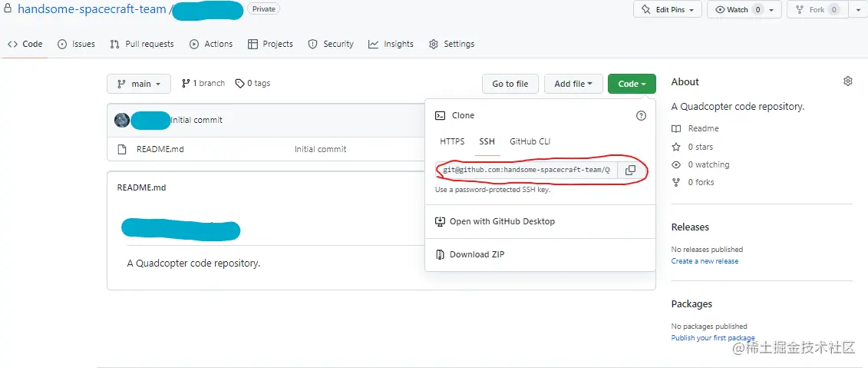Click the 0 stars link
This screenshot has width=868, height=368.
click(x=701, y=147)
